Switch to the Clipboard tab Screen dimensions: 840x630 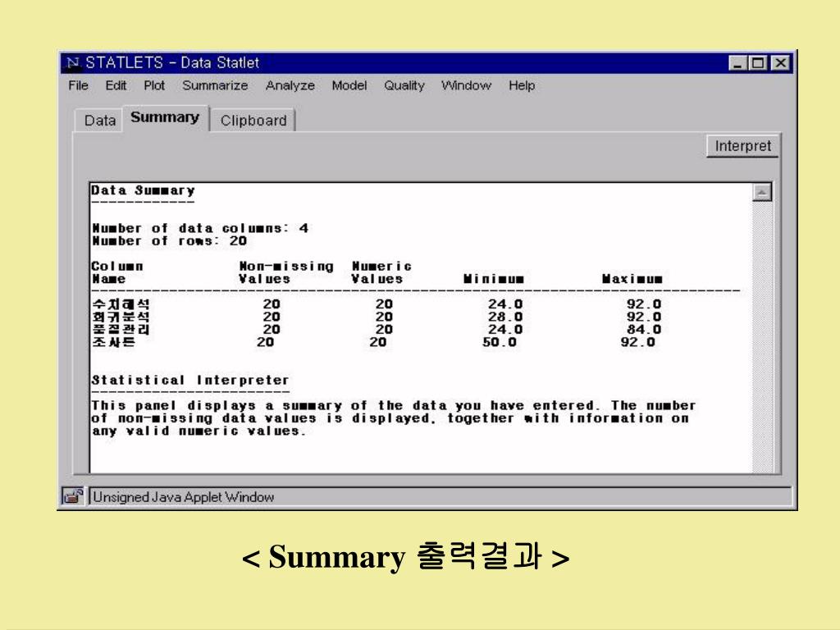click(x=253, y=121)
